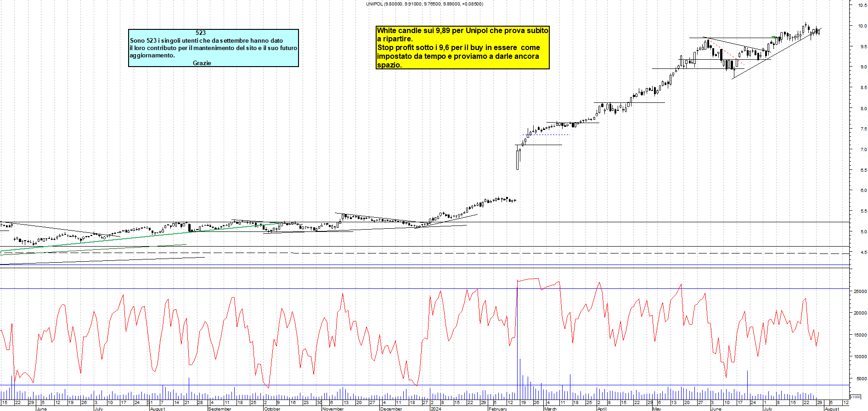
Task: Click the October label on the date axis
Action: coord(272,409)
